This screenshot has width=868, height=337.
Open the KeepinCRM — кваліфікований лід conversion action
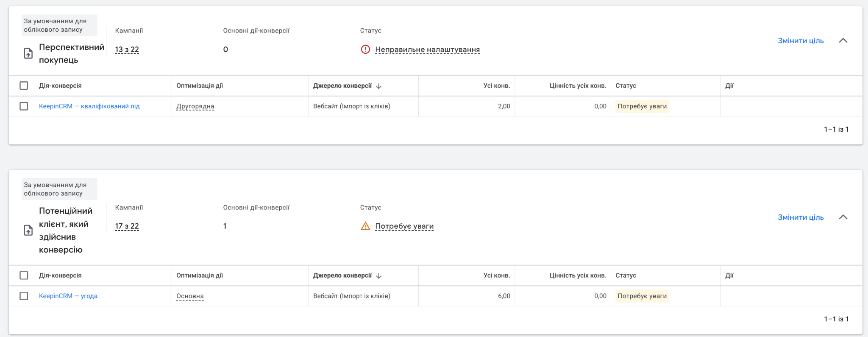click(89, 106)
